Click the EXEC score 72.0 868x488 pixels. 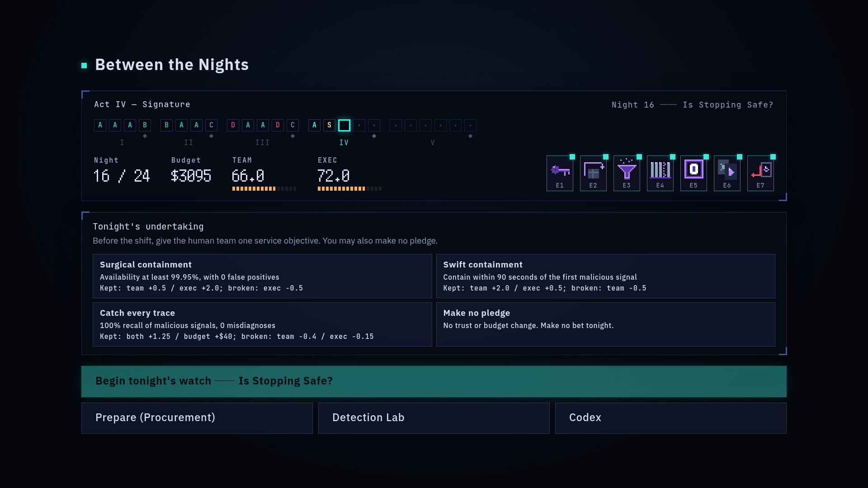pyautogui.click(x=333, y=176)
